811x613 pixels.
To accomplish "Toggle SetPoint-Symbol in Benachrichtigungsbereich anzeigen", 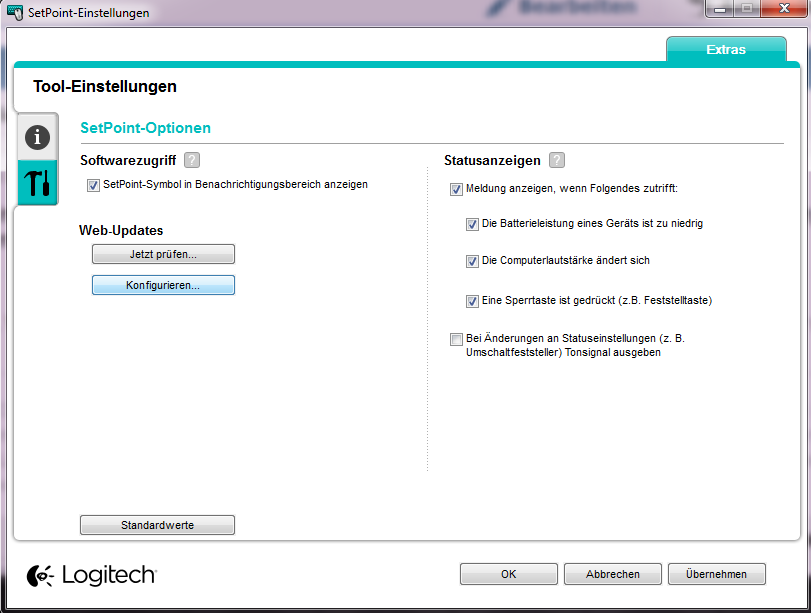I will tap(93, 185).
